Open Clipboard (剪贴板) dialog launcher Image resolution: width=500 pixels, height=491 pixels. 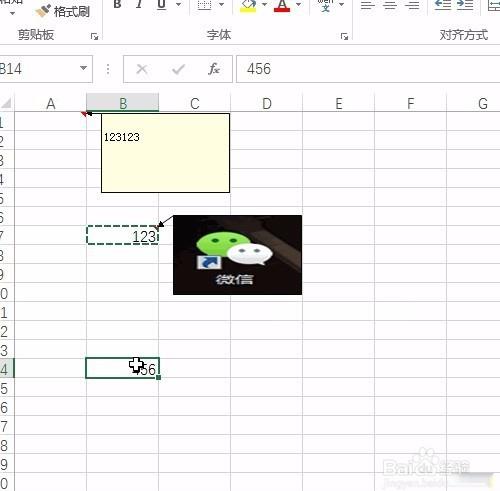coord(94,36)
